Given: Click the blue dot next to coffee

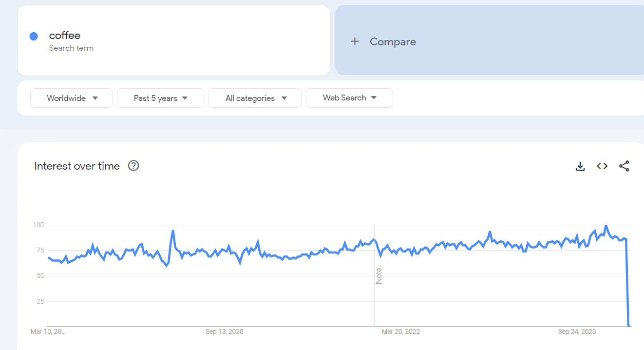Looking at the screenshot, I should pos(34,36).
